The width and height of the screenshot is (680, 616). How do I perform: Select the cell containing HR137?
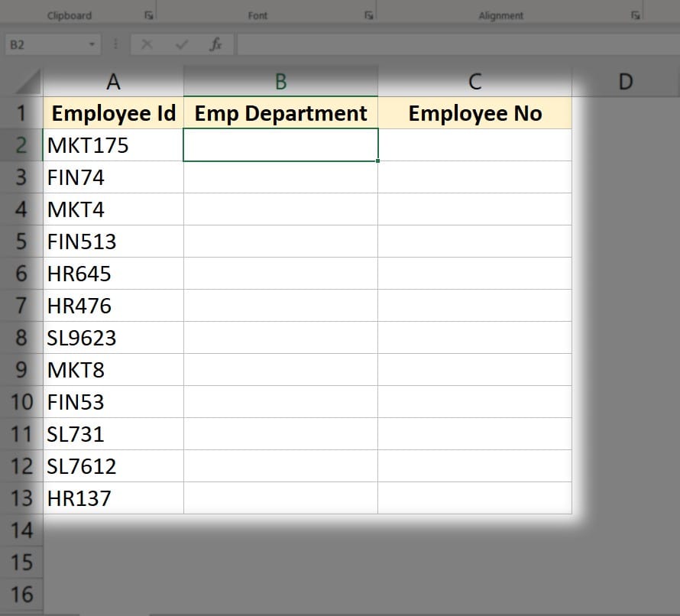[x=114, y=498]
